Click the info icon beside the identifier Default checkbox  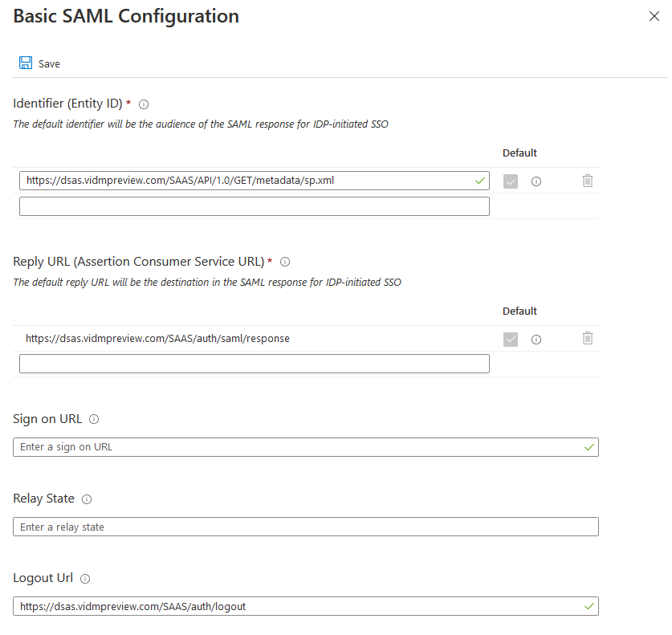tap(536, 181)
